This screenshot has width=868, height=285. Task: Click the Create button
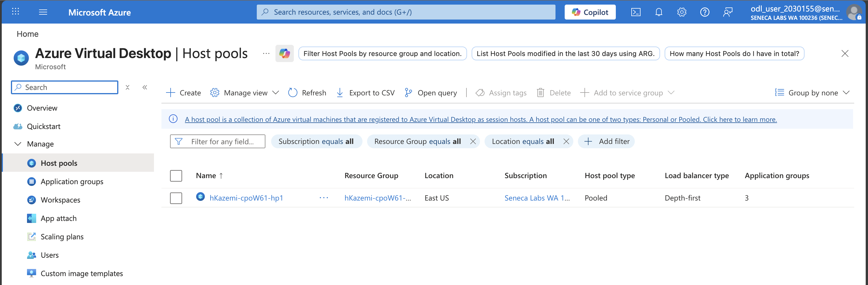[x=184, y=93]
